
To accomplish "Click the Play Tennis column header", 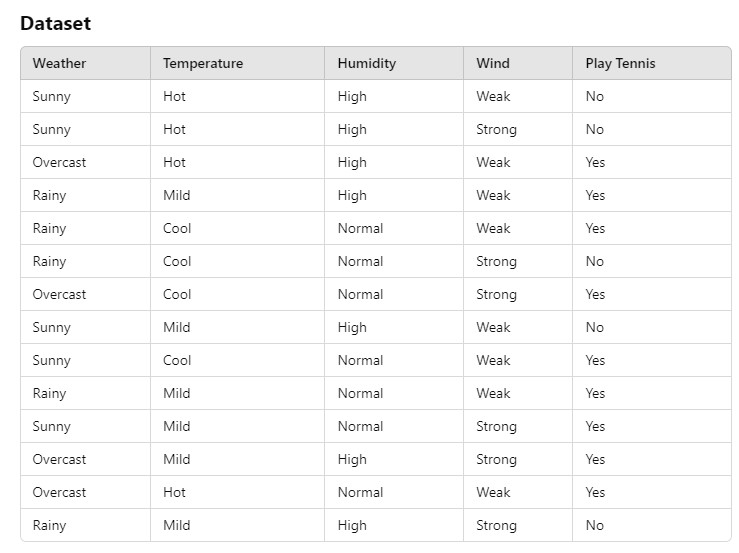I will (620, 63).
